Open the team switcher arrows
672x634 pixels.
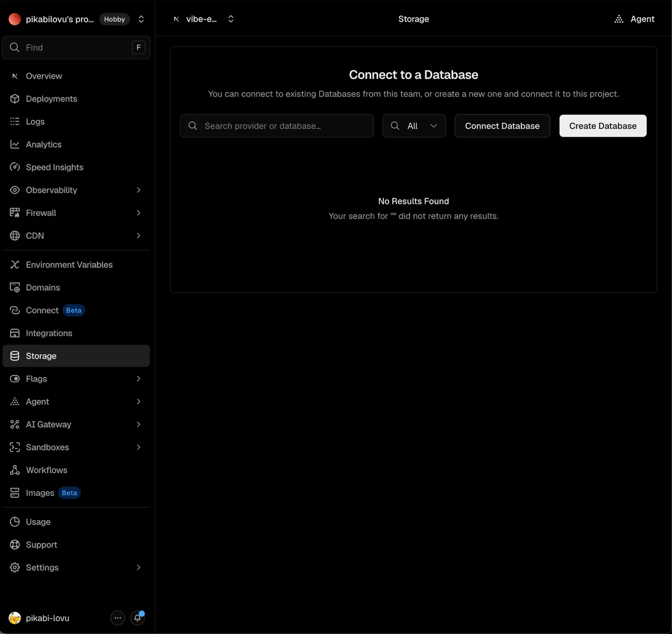tap(141, 19)
